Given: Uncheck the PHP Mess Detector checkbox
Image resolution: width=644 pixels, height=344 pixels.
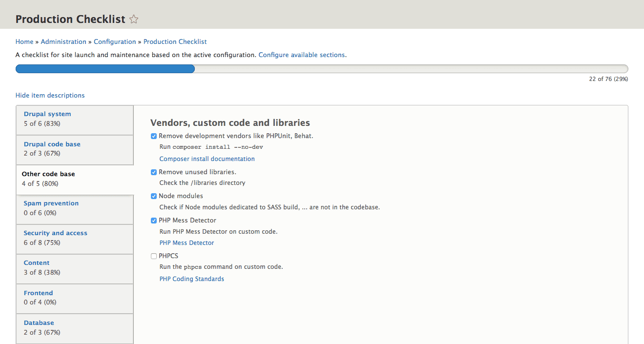Looking at the screenshot, I should tap(154, 221).
